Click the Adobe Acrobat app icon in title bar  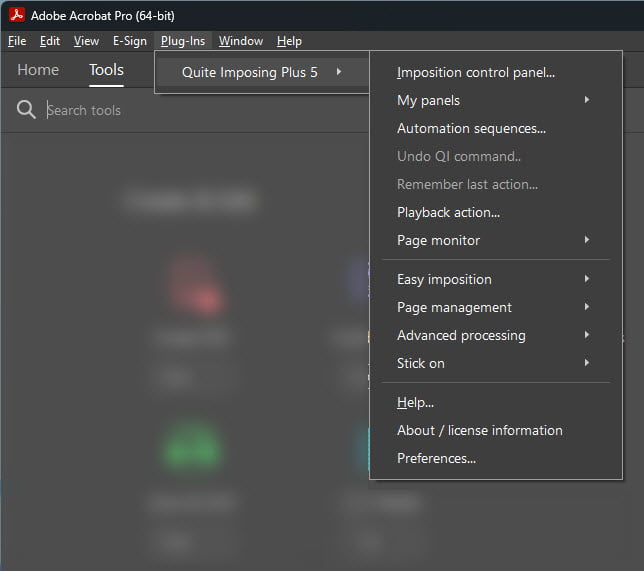point(17,15)
